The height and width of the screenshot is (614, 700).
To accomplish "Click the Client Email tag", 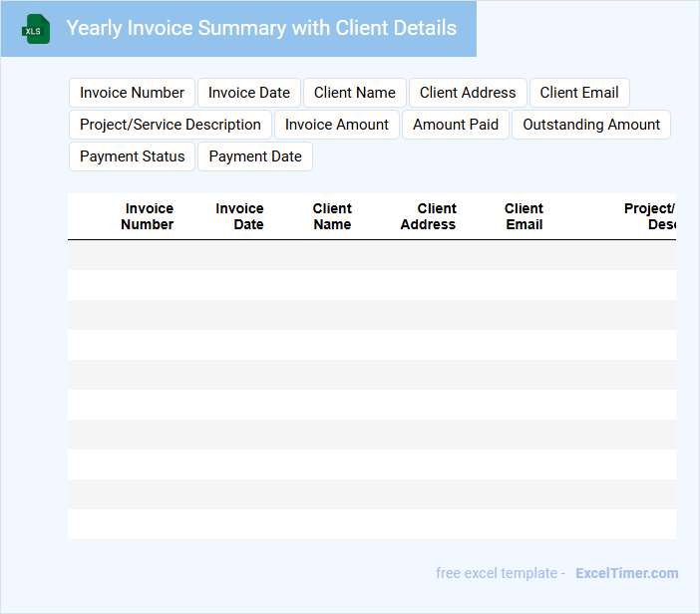I will (x=579, y=93).
